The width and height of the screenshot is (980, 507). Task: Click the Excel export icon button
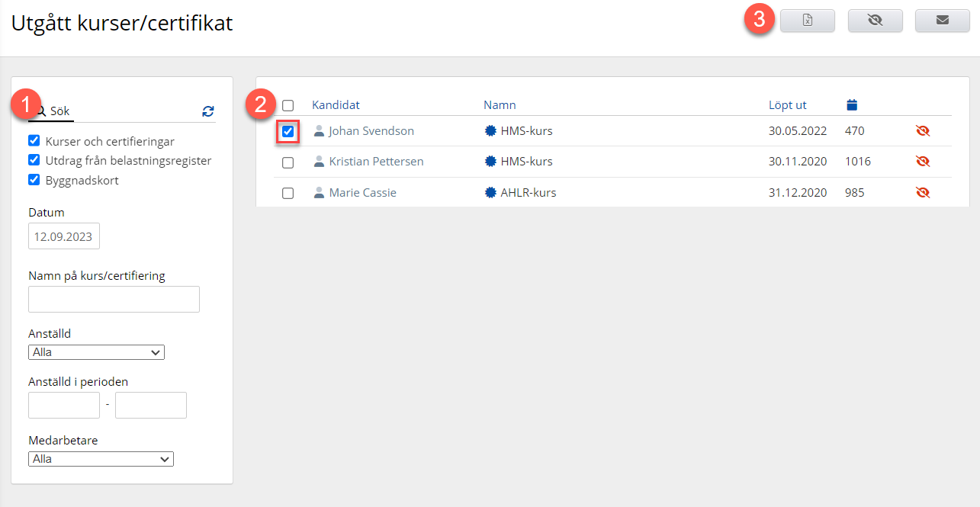tap(807, 21)
